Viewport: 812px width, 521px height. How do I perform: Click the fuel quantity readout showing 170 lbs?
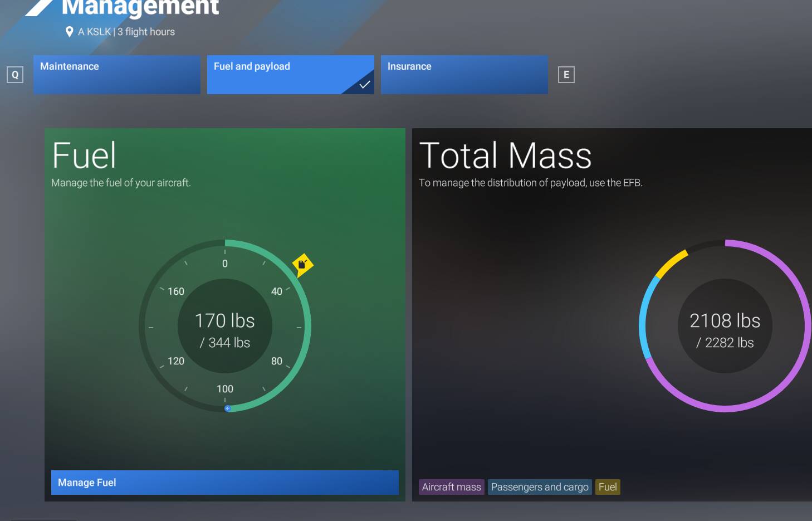(x=224, y=320)
